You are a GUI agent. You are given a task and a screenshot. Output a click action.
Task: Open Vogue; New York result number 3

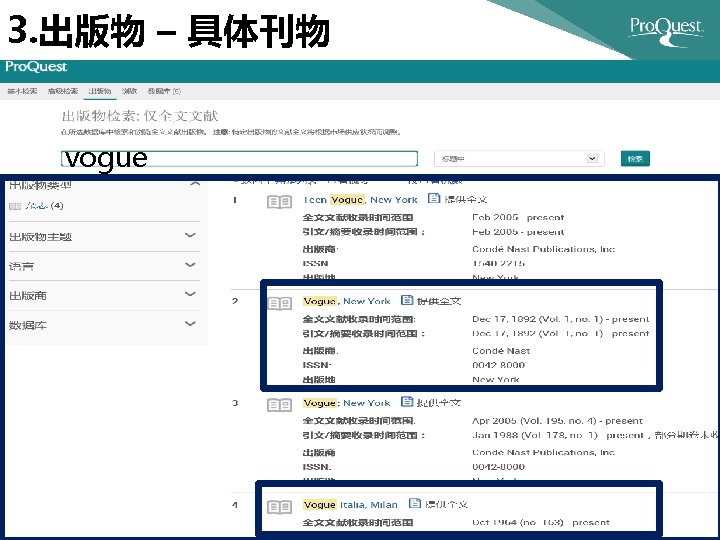346,403
